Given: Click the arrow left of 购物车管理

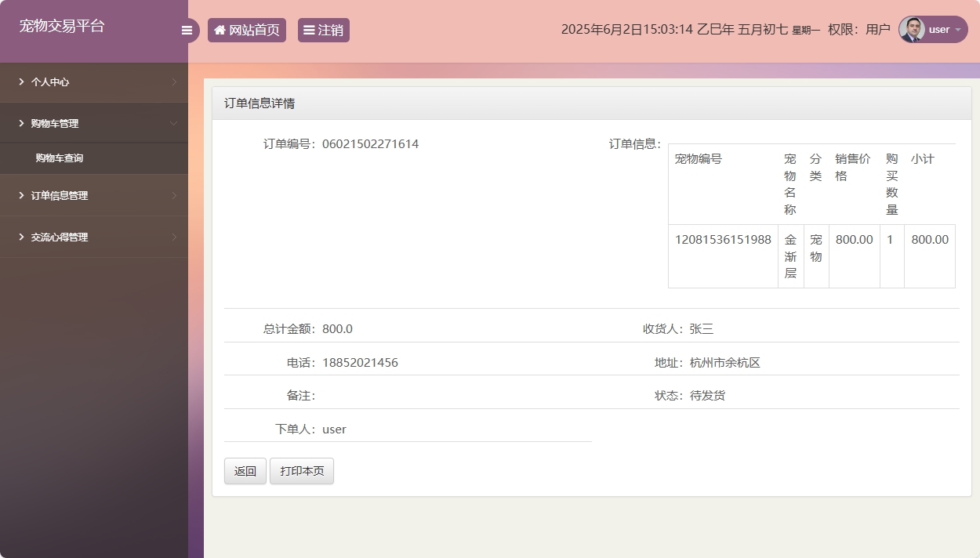Looking at the screenshot, I should (21, 123).
